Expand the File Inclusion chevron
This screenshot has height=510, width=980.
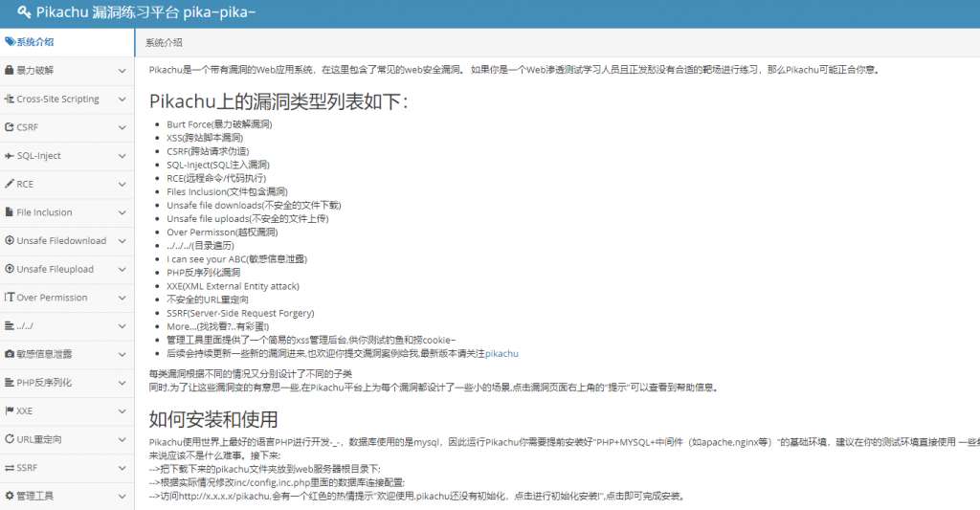click(x=122, y=212)
